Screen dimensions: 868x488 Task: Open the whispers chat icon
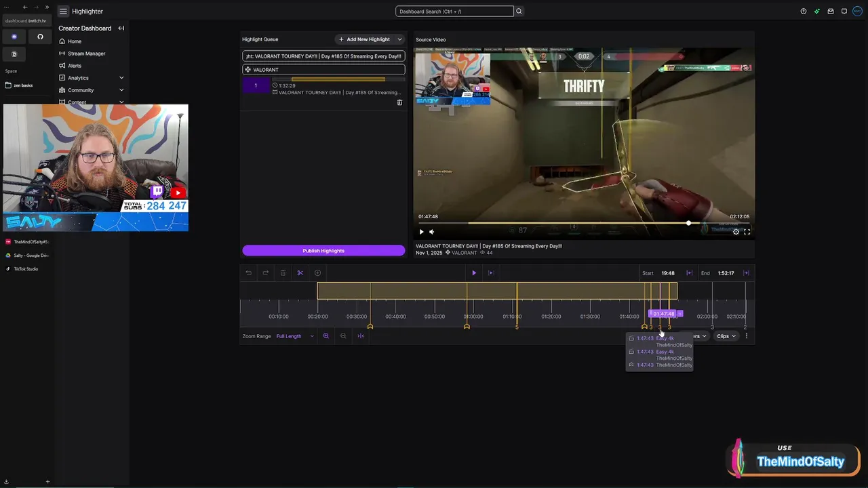tap(844, 12)
